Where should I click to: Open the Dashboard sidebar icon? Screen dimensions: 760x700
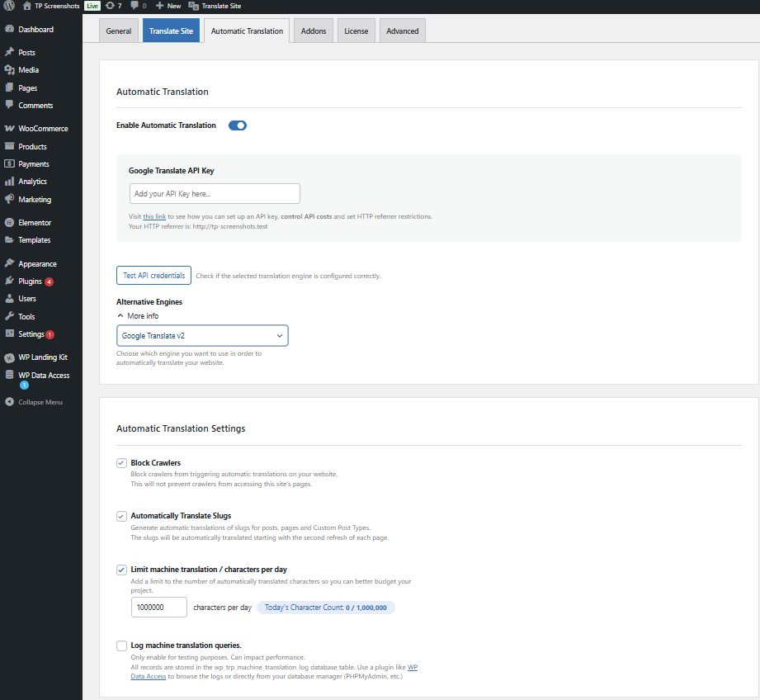pos(9,30)
